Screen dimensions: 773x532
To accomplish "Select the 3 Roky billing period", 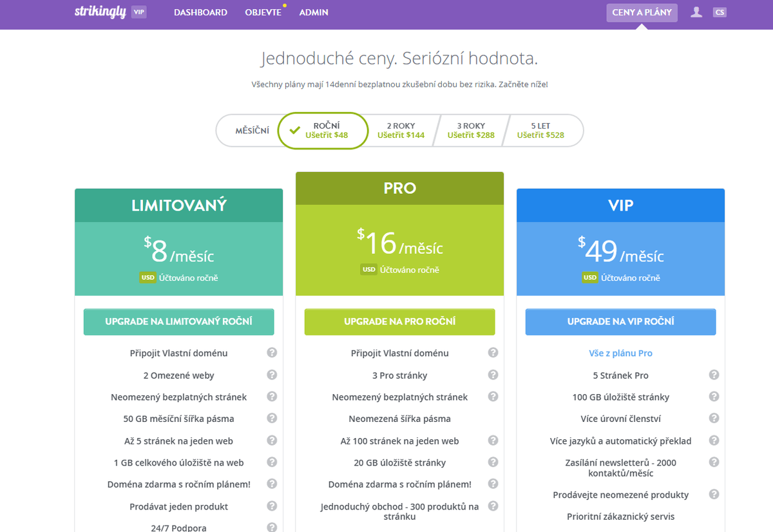I will [471, 131].
